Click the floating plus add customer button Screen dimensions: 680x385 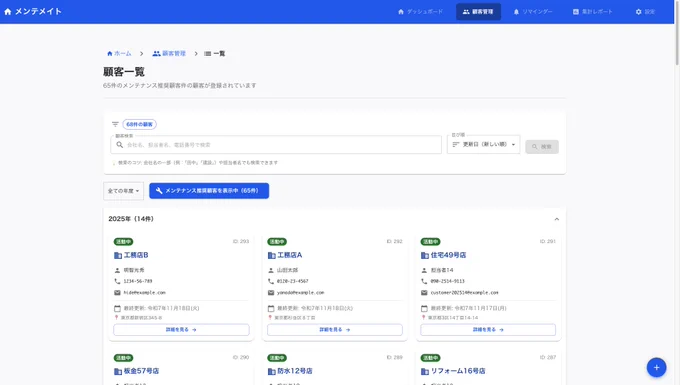[656, 367]
